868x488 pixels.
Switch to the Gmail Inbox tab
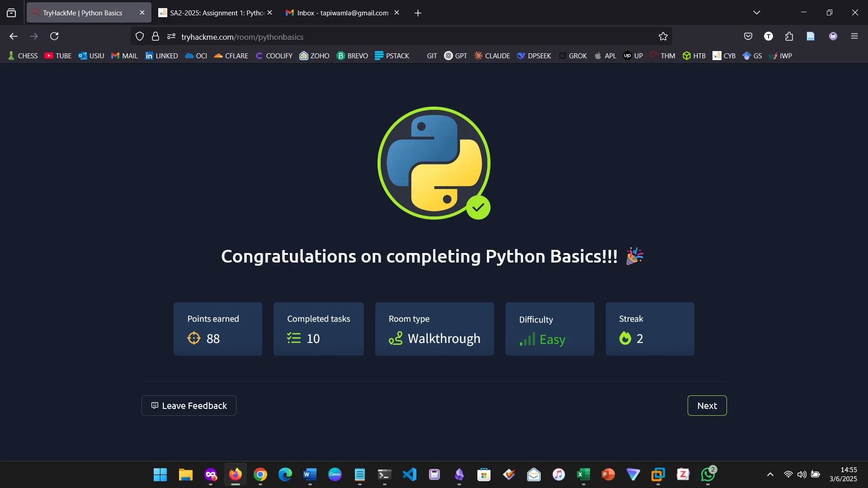coord(339,13)
